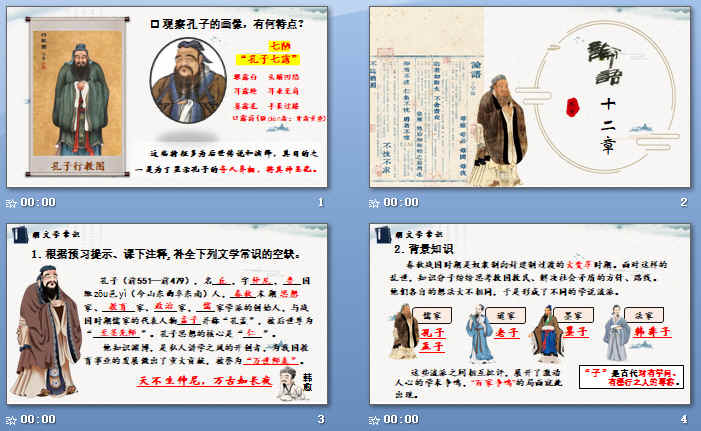The width and height of the screenshot is (701, 431).
Task: Click the oval Confucius portrait in slide 1
Action: pos(188,80)
